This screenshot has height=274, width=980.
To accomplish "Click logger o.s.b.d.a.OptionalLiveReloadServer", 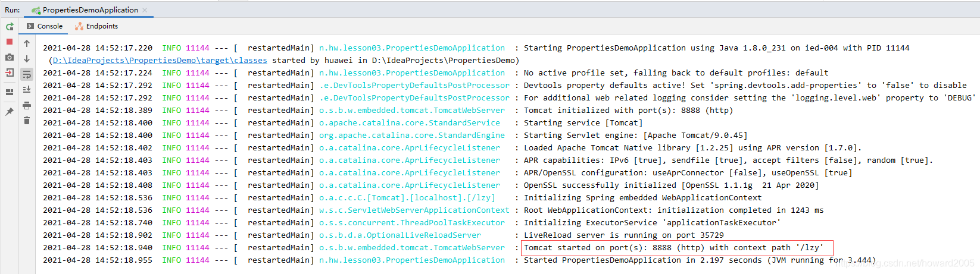I will tap(400, 235).
